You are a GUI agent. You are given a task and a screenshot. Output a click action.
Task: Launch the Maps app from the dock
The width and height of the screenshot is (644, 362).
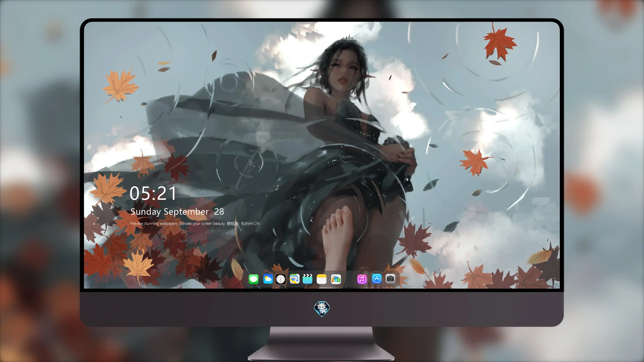tap(294, 279)
